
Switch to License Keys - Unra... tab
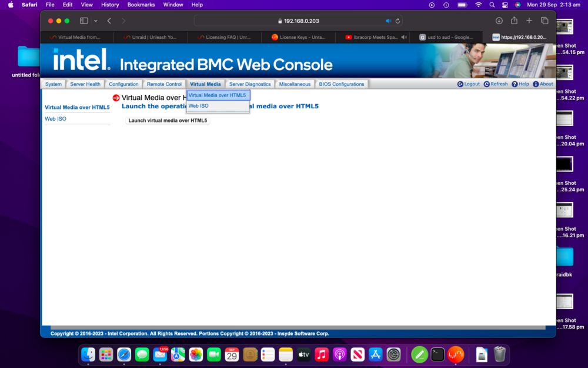[299, 37]
